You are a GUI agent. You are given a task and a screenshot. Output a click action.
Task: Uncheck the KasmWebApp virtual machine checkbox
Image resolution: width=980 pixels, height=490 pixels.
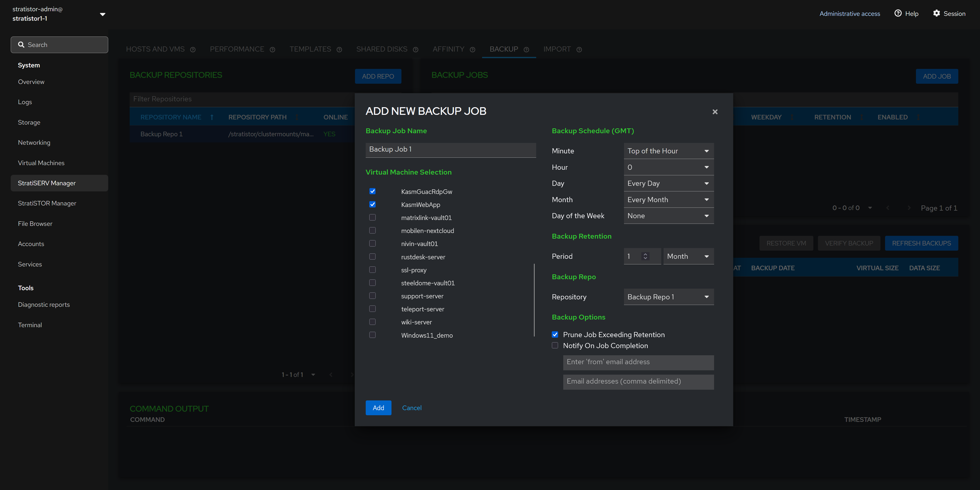(372, 204)
